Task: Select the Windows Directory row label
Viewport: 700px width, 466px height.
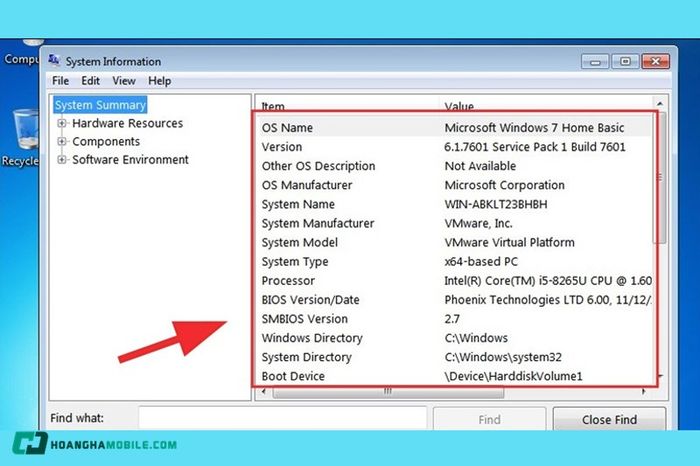Action: click(x=312, y=338)
